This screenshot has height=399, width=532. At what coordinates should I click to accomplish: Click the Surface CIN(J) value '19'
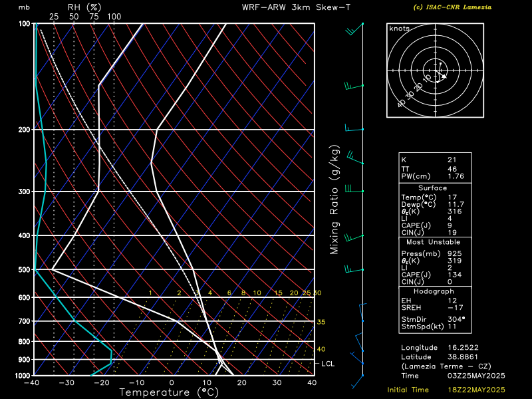pyautogui.click(x=452, y=232)
